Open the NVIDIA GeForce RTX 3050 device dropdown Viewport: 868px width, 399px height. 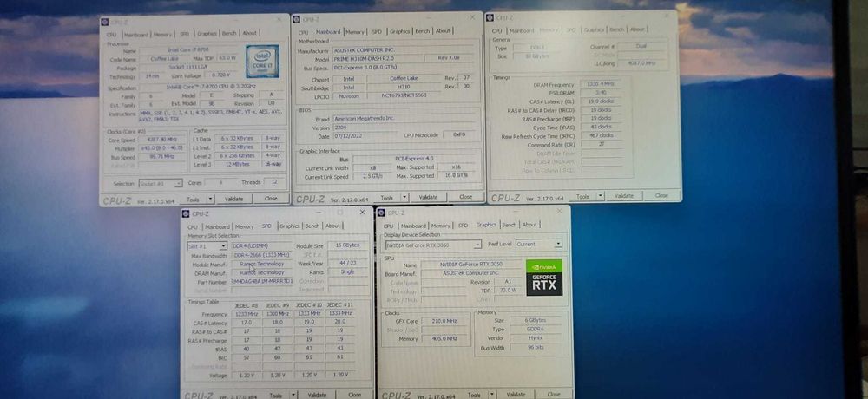(x=433, y=244)
